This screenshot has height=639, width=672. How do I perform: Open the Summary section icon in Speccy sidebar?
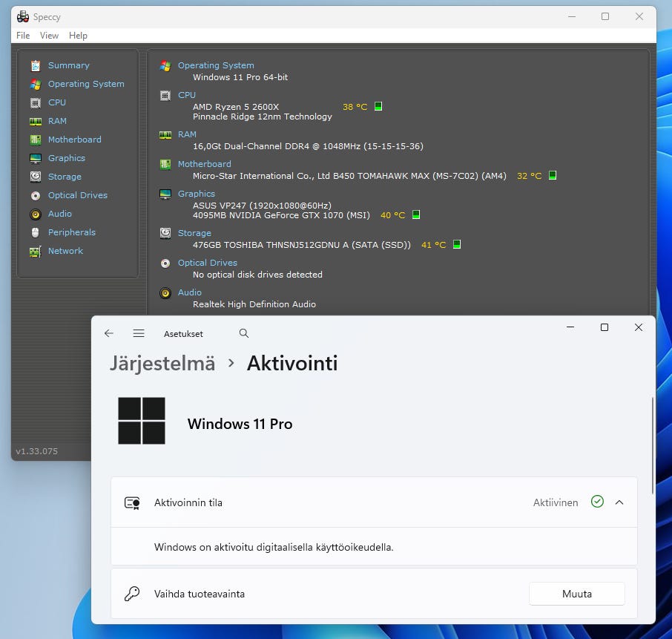36,65
